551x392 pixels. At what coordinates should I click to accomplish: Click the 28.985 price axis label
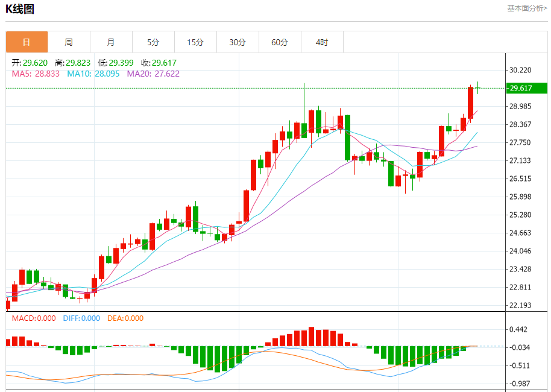(520, 106)
